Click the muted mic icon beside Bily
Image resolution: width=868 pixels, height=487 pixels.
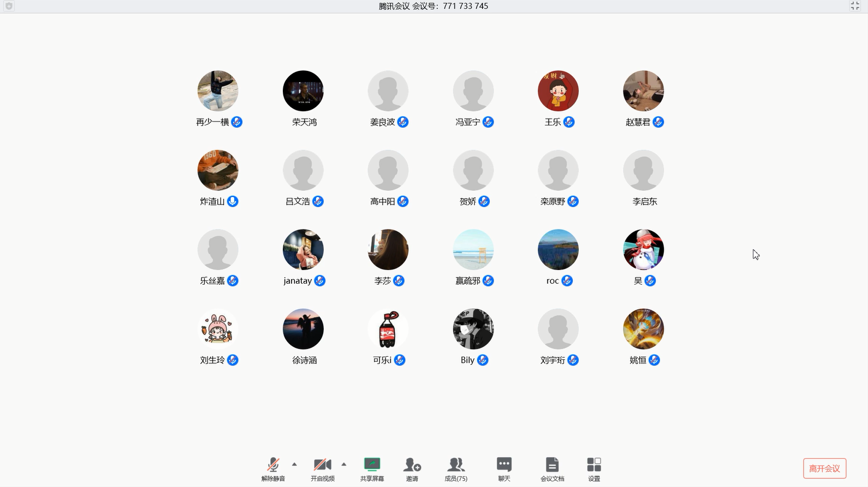pyautogui.click(x=483, y=360)
